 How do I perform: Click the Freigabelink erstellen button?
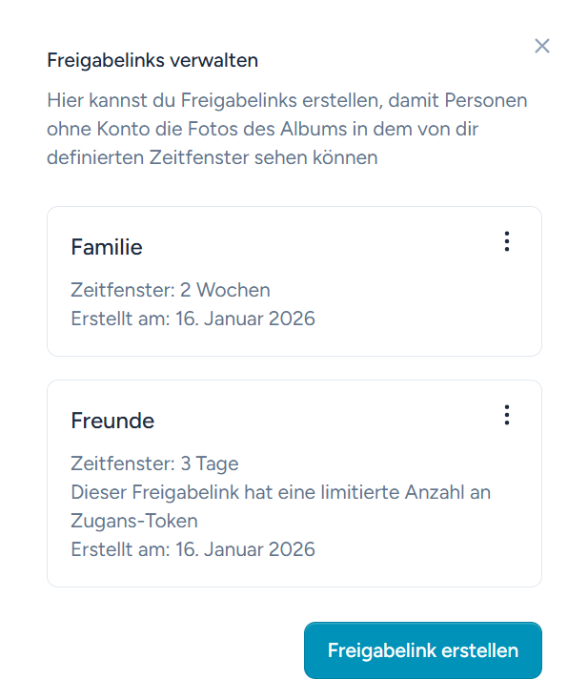click(422, 650)
